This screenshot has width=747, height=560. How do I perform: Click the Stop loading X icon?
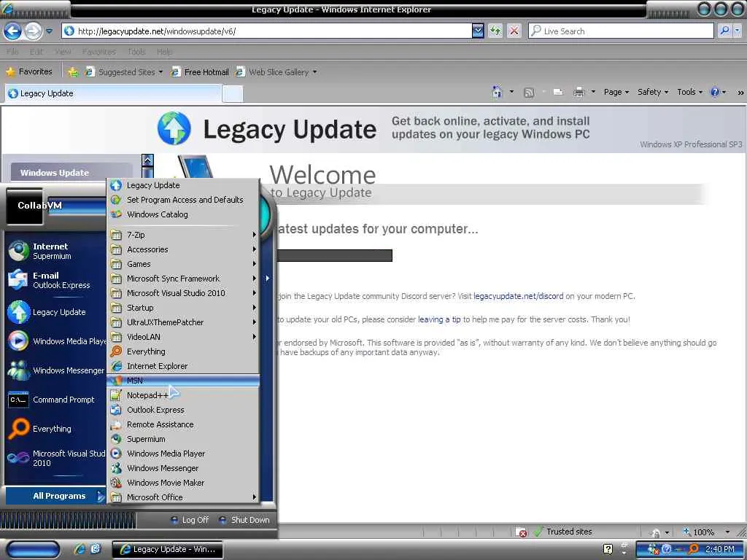click(514, 31)
